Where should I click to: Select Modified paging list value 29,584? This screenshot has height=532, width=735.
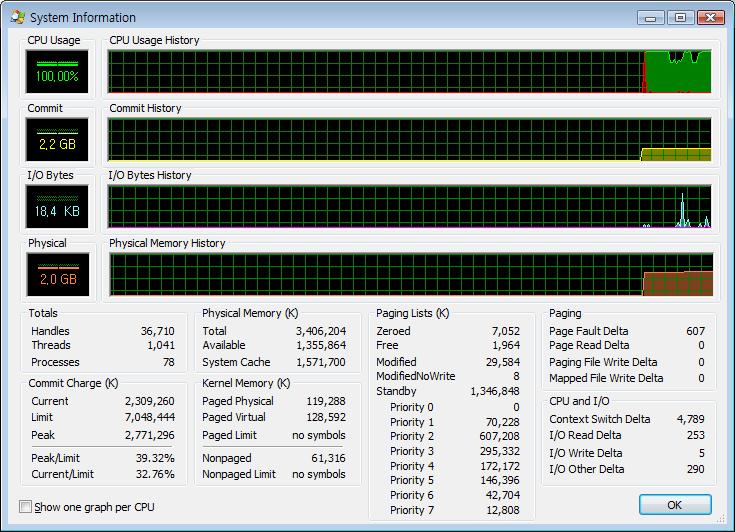coord(503,362)
